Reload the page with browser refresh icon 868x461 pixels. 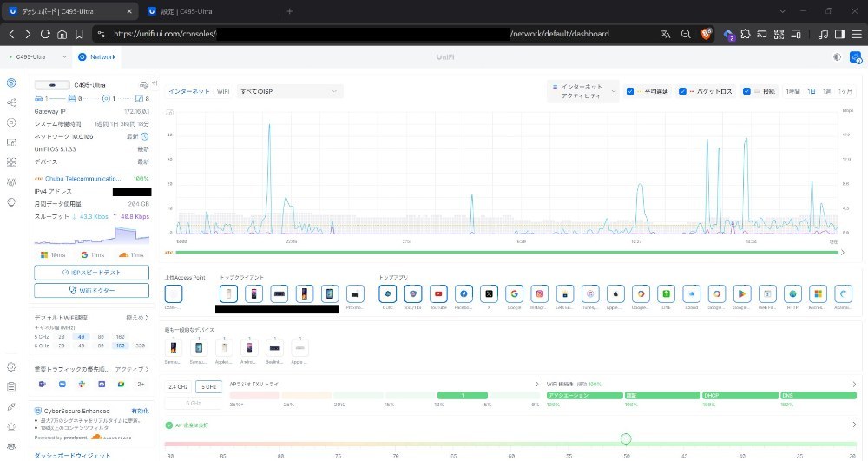click(45, 35)
